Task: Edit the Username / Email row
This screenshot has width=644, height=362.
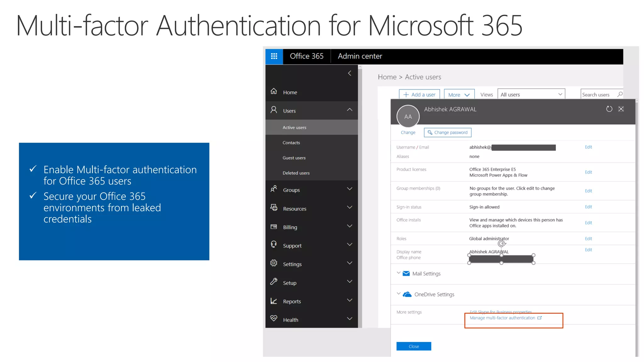Action: tap(588, 147)
